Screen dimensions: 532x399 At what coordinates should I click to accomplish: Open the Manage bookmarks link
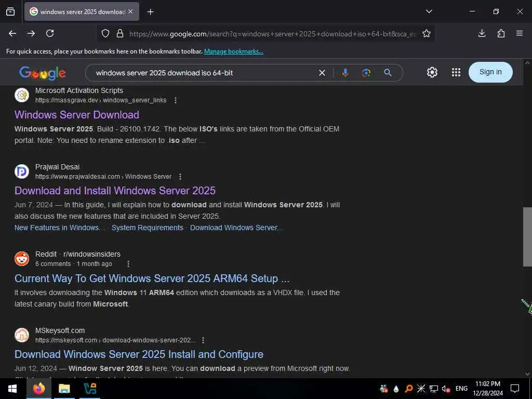pyautogui.click(x=233, y=51)
